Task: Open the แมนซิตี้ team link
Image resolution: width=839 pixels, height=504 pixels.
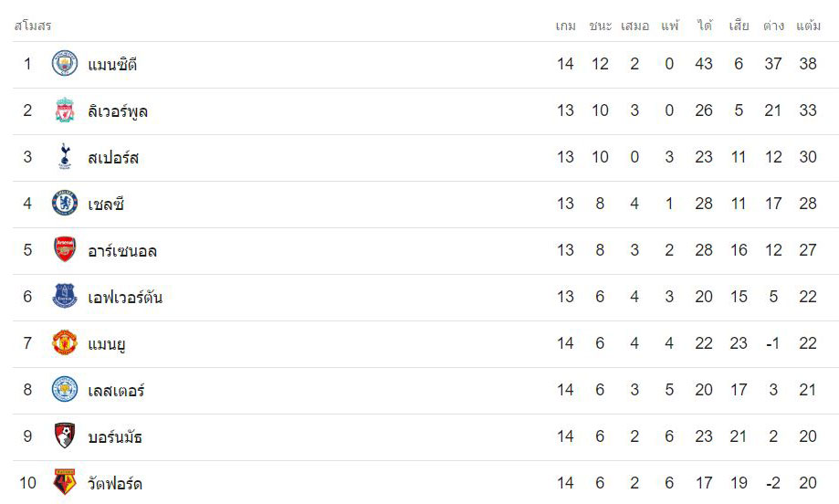Action: coord(112,64)
